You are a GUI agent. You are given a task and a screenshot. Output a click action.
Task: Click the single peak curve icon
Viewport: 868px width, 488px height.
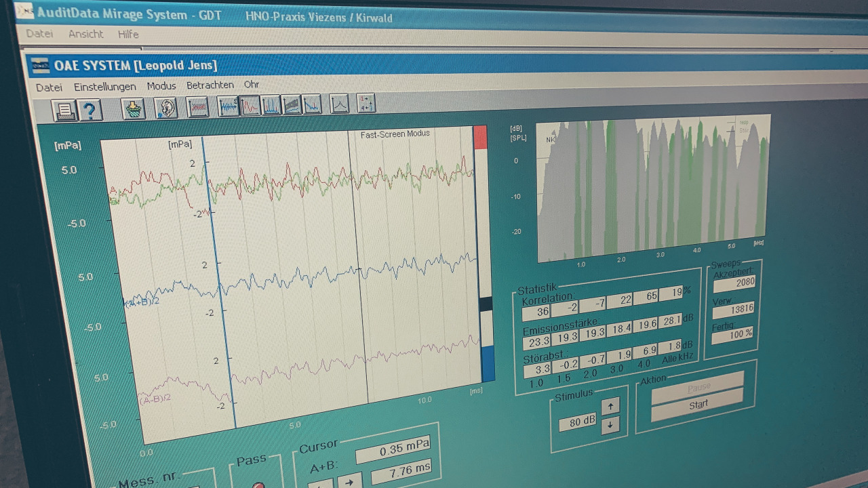(x=339, y=104)
